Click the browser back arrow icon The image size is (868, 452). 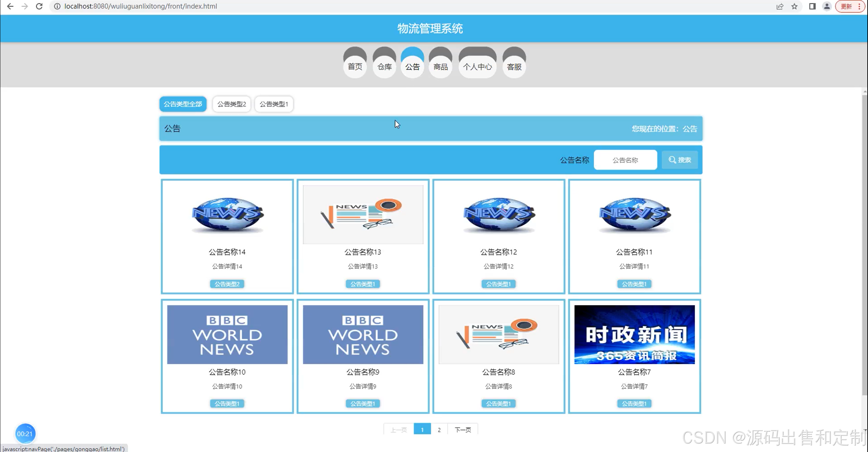tap(10, 6)
